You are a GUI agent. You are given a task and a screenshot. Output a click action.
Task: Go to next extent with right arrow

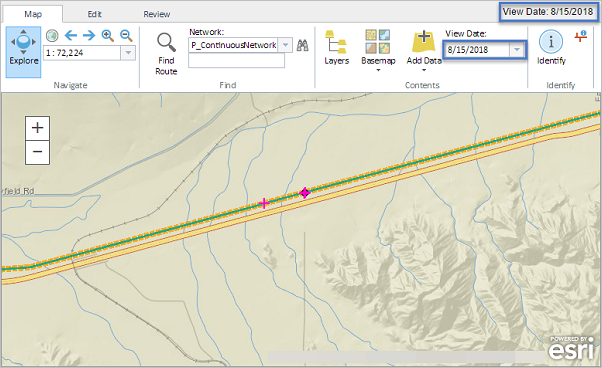pyautogui.click(x=89, y=36)
